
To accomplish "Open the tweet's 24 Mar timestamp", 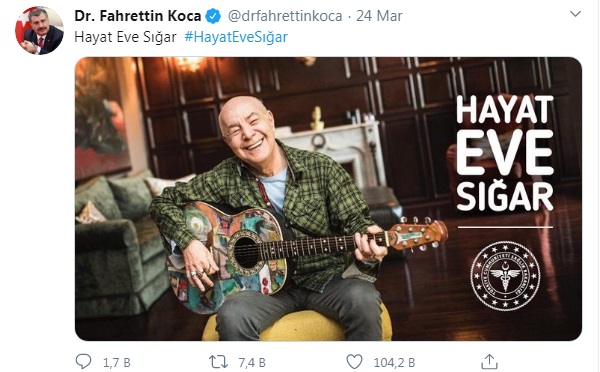I will (x=379, y=16).
